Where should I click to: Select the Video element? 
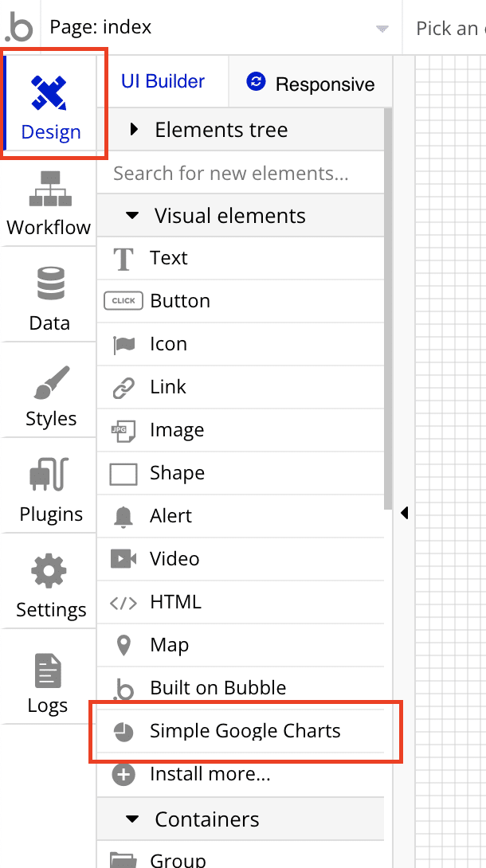tap(241, 559)
